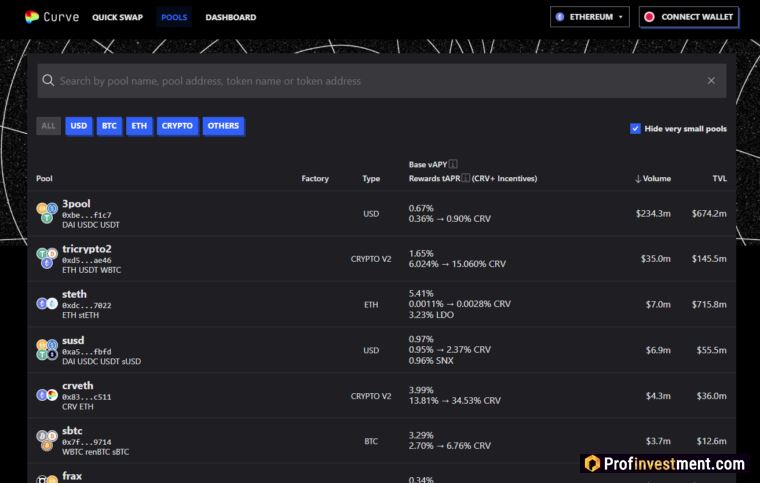Click the 3pool token icons

(47, 213)
